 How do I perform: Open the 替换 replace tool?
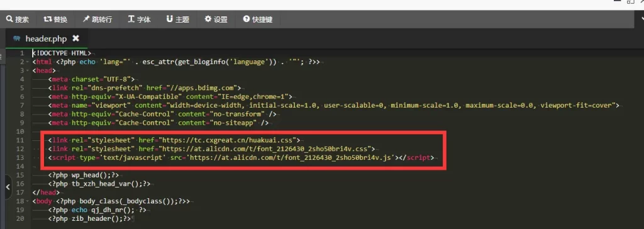click(55, 20)
